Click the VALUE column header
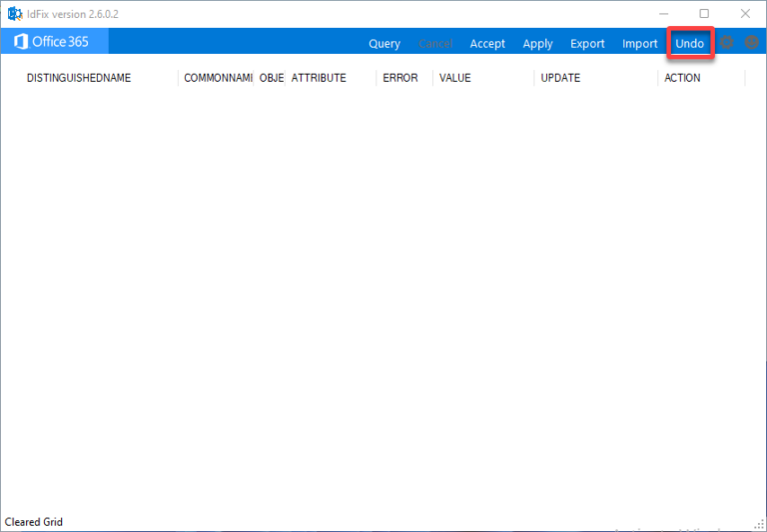This screenshot has height=532, width=767. click(455, 78)
